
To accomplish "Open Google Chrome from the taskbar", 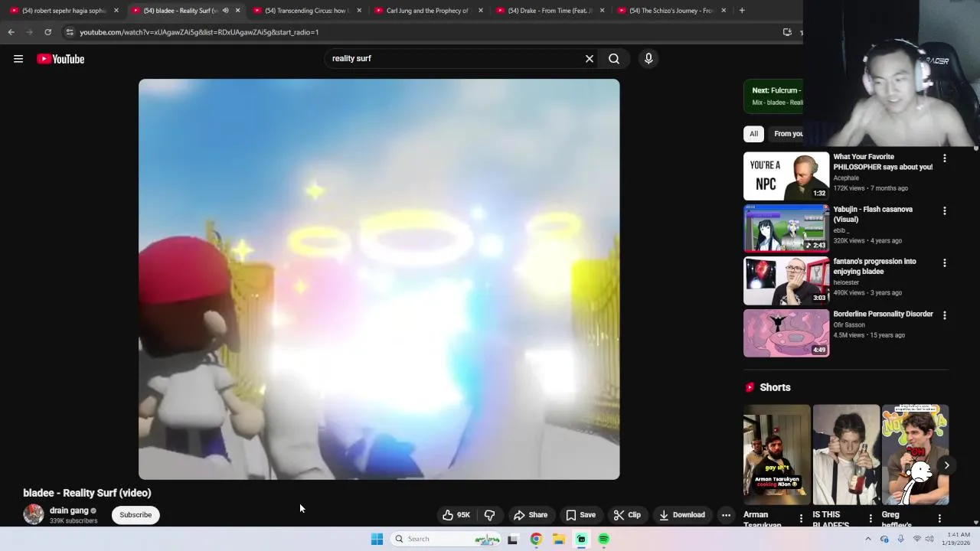I will [536, 539].
